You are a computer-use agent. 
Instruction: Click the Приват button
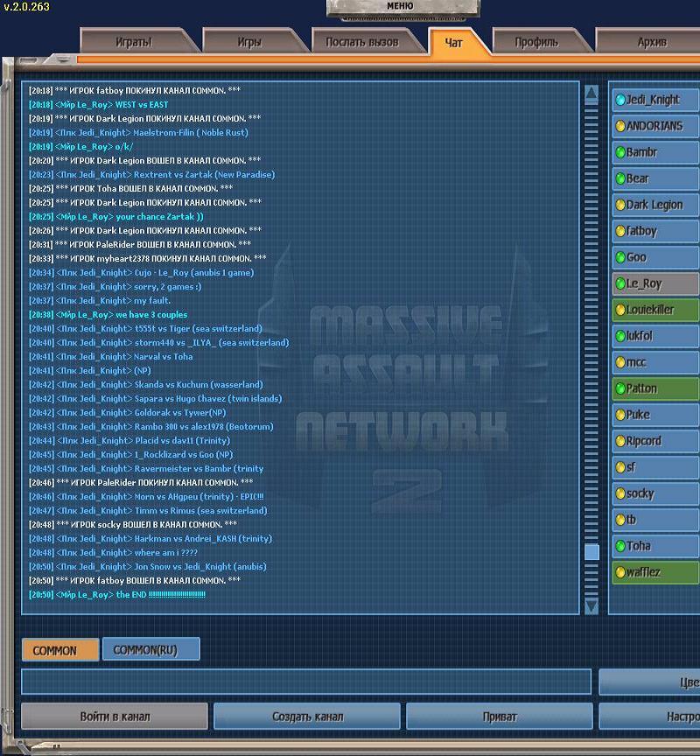(500, 717)
